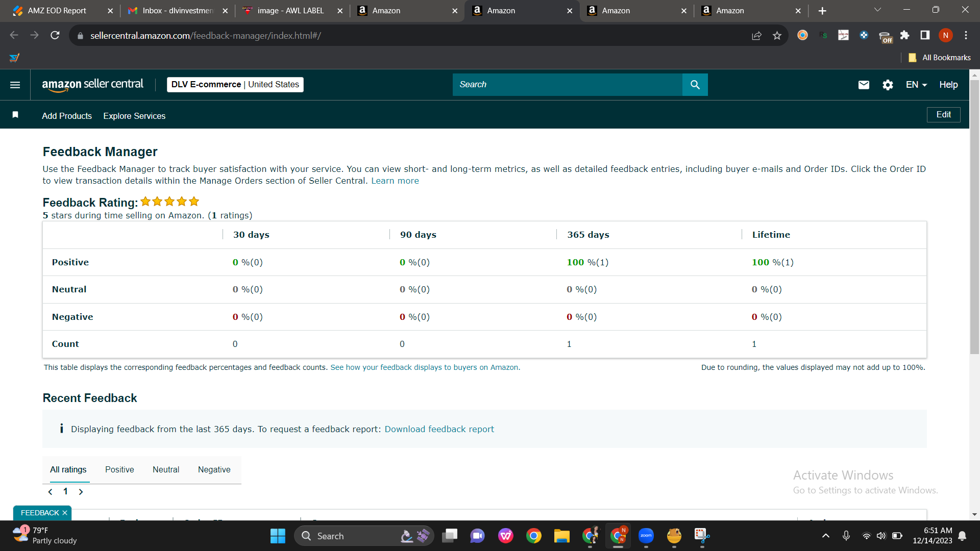
Task: Click the DLV E-commerce account switcher
Action: pyautogui.click(x=235, y=85)
